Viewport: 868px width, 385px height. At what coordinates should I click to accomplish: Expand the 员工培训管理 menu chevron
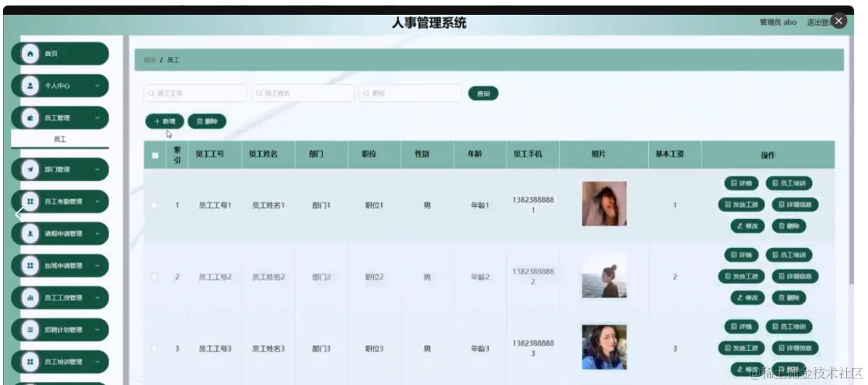[97, 362]
